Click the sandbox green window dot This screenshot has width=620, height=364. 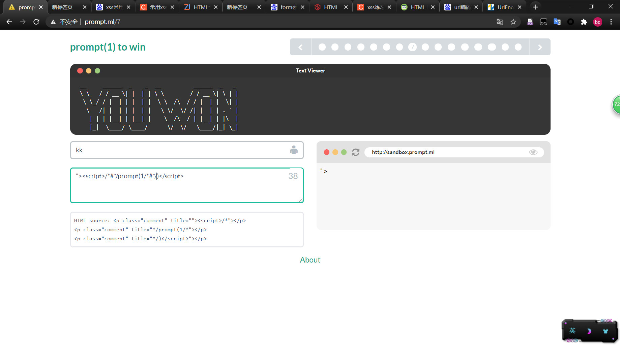click(x=344, y=152)
